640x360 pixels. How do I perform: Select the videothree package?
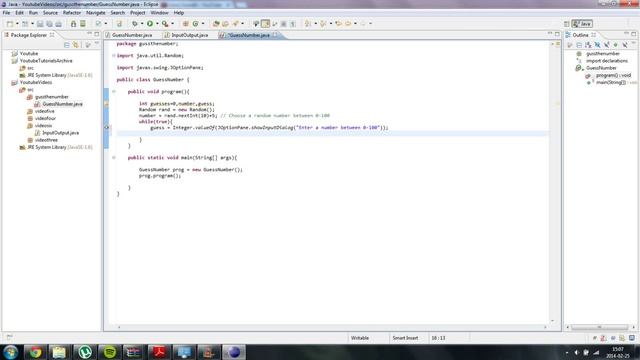(46, 140)
